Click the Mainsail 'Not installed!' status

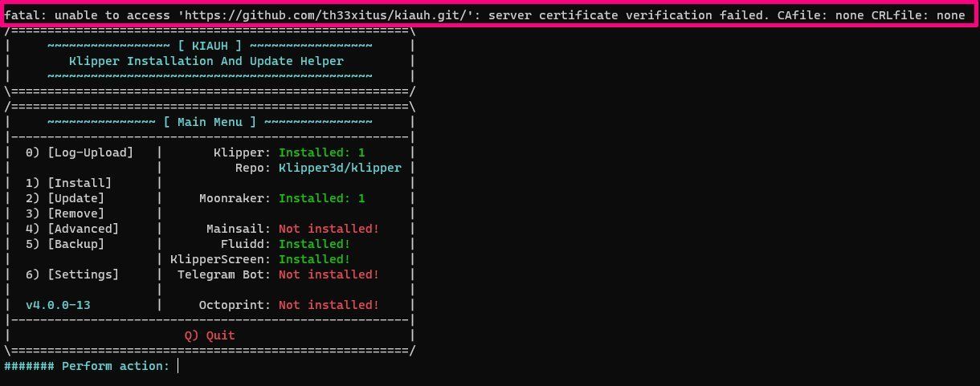click(x=329, y=229)
